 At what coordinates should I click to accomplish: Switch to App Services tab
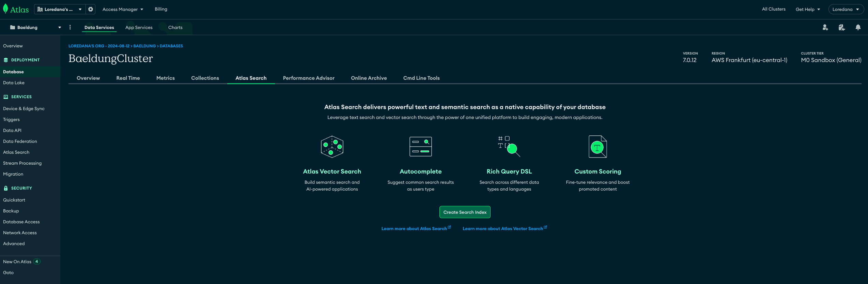139,28
